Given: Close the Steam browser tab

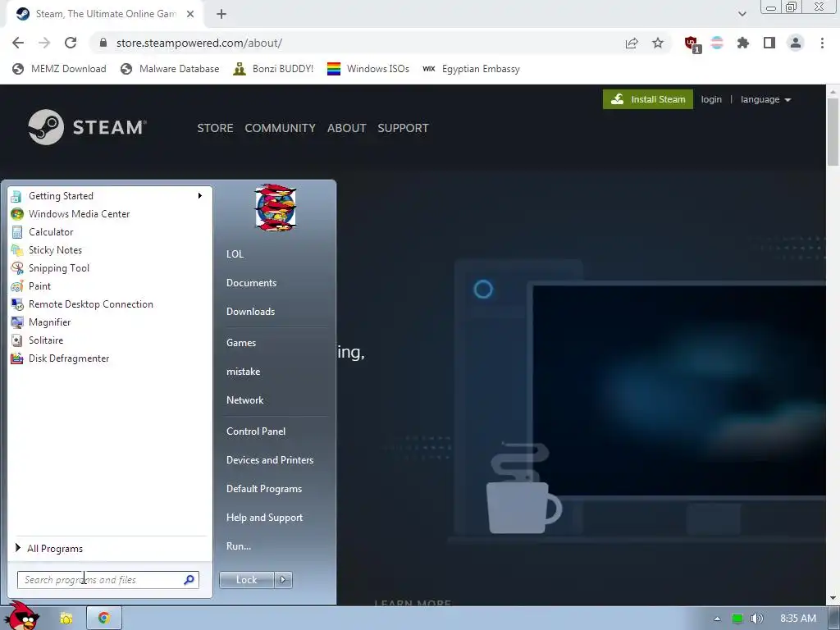Looking at the screenshot, I should pos(190,14).
